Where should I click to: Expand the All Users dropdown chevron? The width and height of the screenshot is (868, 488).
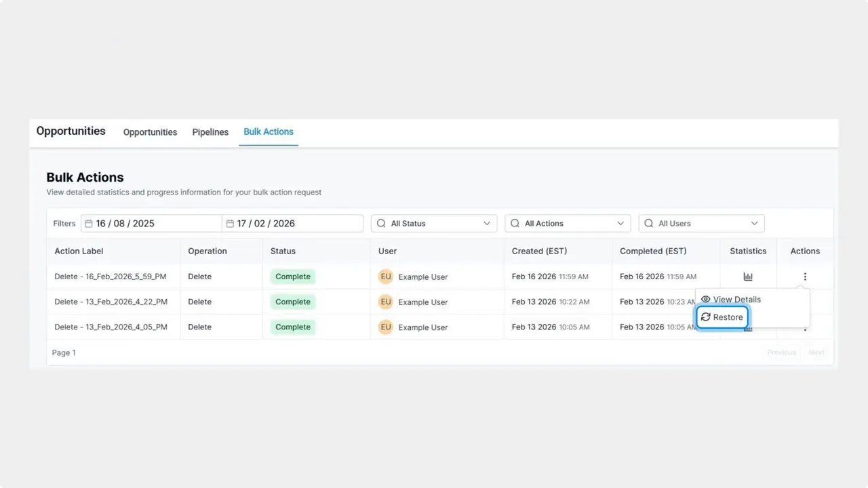coord(754,224)
